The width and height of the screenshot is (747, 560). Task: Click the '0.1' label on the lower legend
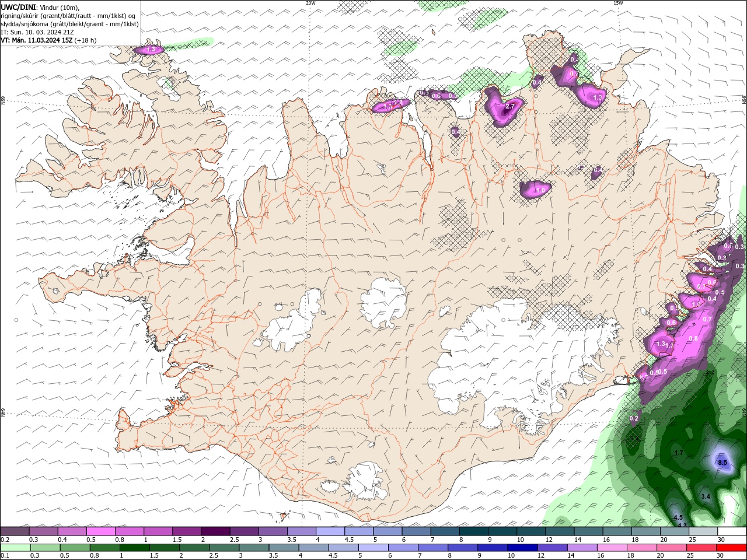coord(5,556)
